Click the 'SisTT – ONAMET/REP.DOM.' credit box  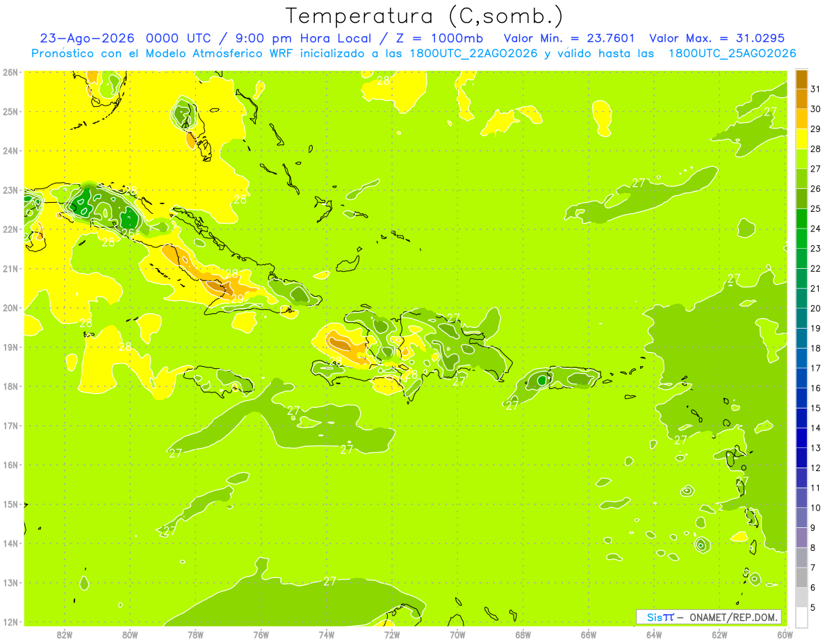[709, 617]
